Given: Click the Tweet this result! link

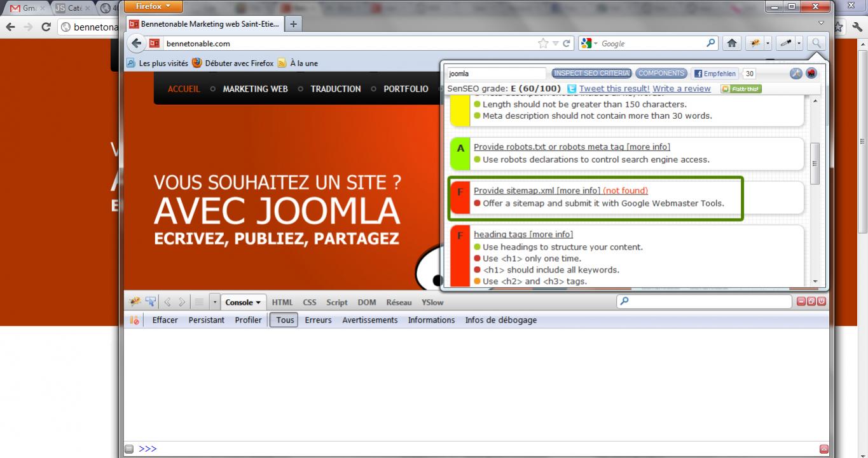Looking at the screenshot, I should (614, 89).
